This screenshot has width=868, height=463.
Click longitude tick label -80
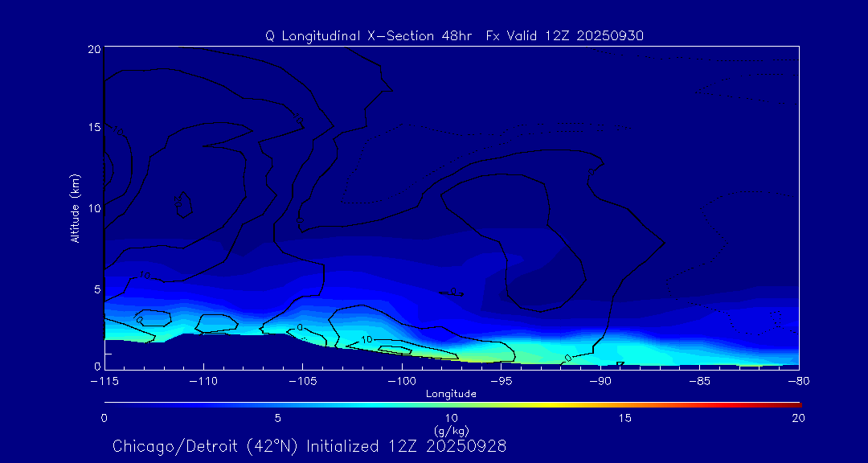(798, 382)
